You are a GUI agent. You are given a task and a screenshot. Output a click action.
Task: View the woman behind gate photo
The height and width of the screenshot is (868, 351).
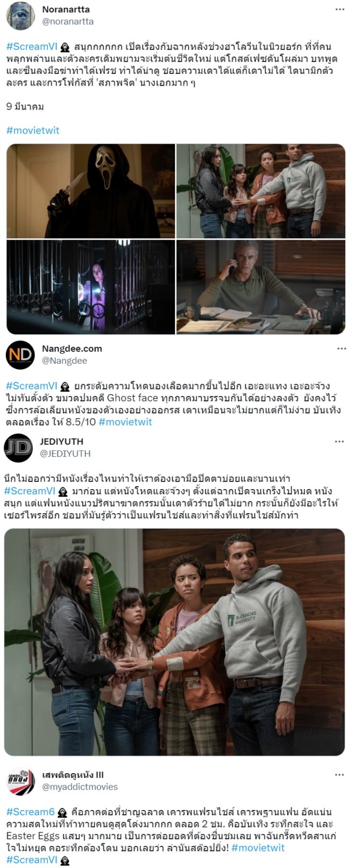91,286
